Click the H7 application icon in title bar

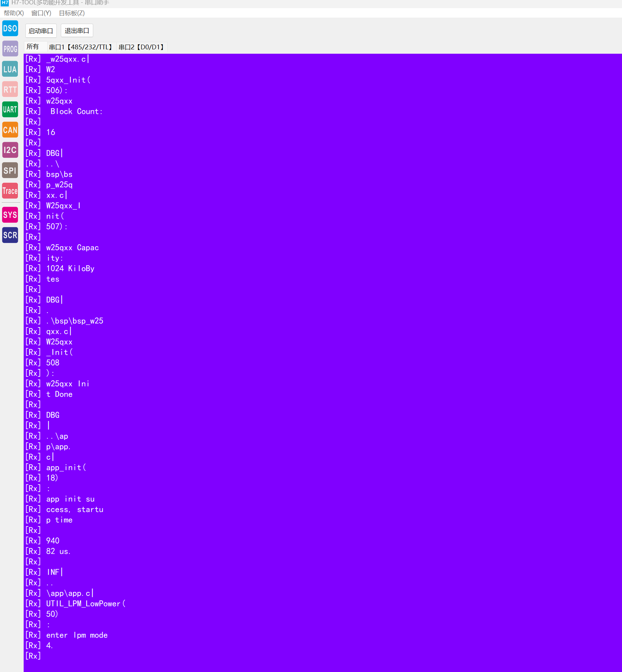[x=5, y=3]
